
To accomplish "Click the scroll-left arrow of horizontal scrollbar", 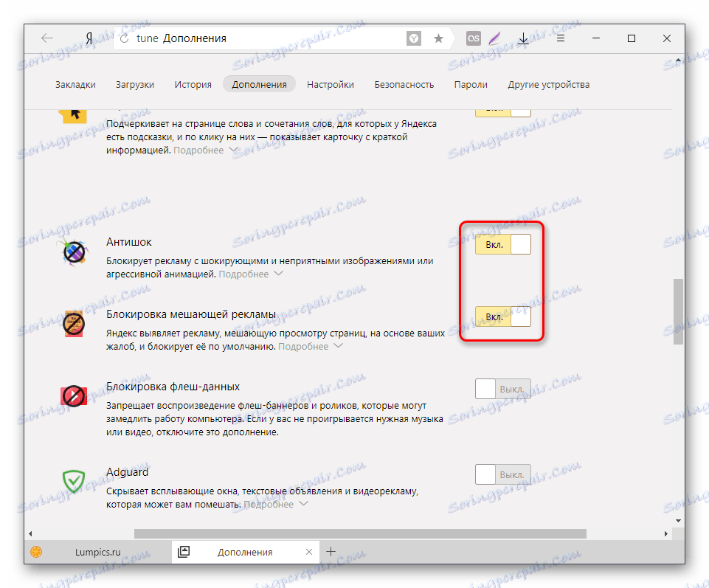I will (30, 533).
